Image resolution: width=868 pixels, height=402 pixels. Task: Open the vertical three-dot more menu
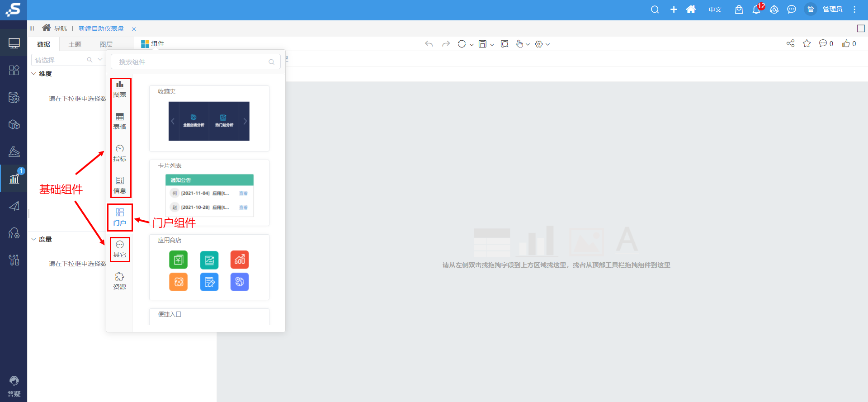coord(854,9)
